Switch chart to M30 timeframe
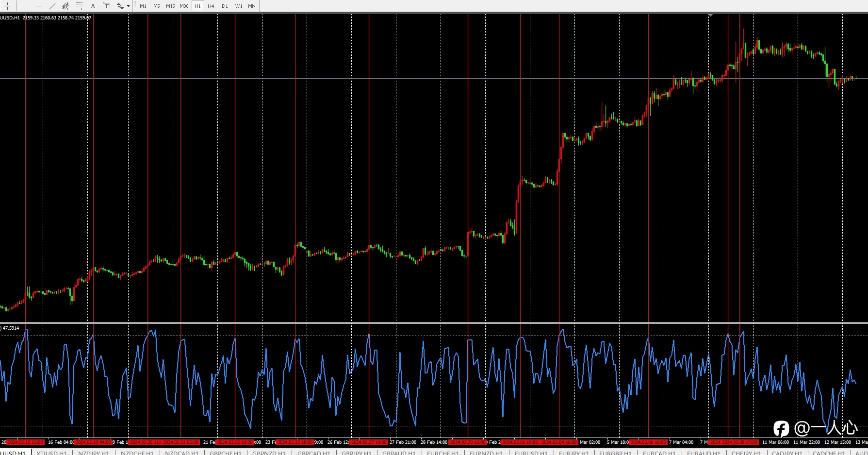 184,6
